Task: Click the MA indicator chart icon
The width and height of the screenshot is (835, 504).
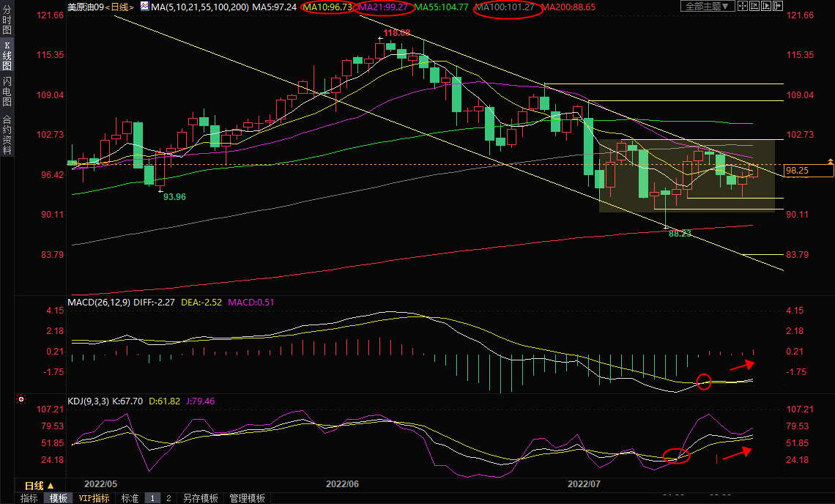Action: click(x=144, y=7)
